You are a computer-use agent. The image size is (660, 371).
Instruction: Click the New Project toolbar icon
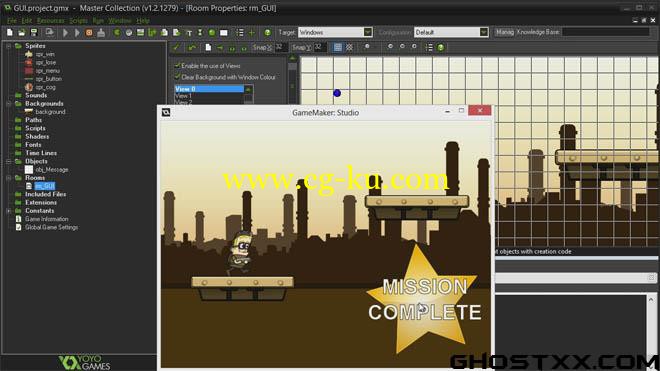tap(10, 32)
